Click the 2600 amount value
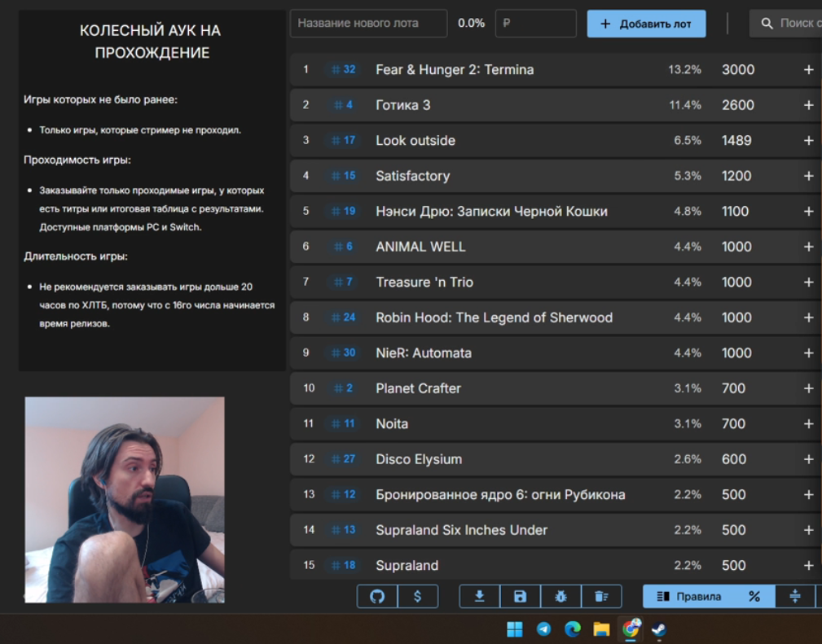This screenshot has width=822, height=644. pyautogui.click(x=737, y=105)
